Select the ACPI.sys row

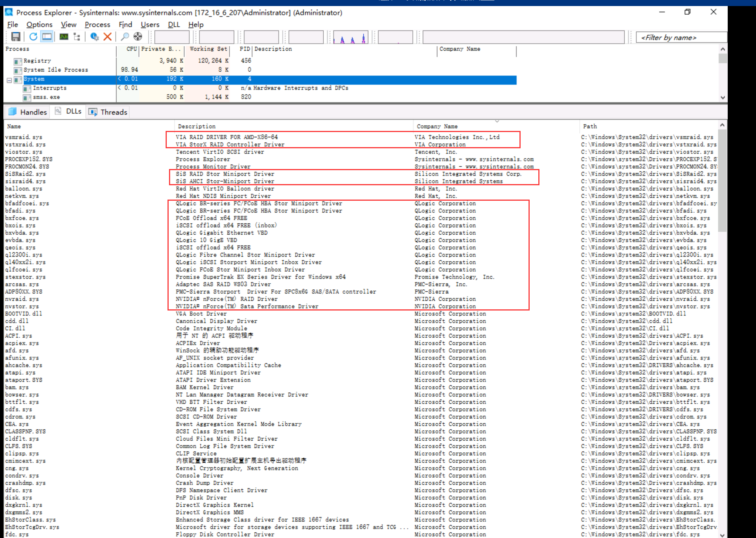361,336
